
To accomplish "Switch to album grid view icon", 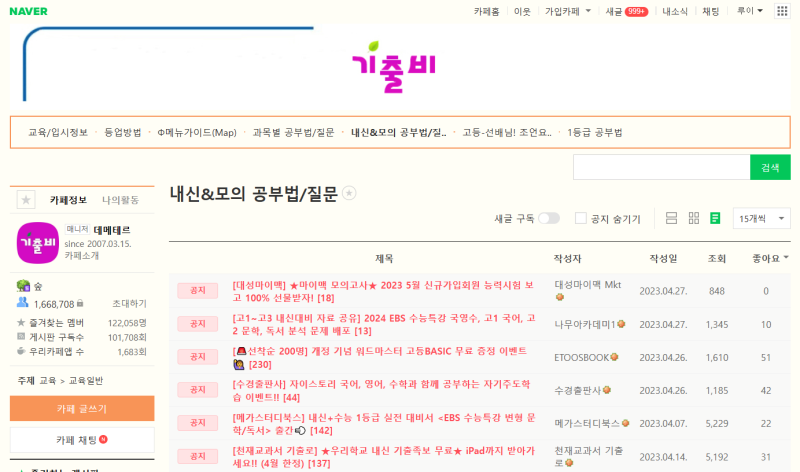I will pyautogui.click(x=693, y=218).
